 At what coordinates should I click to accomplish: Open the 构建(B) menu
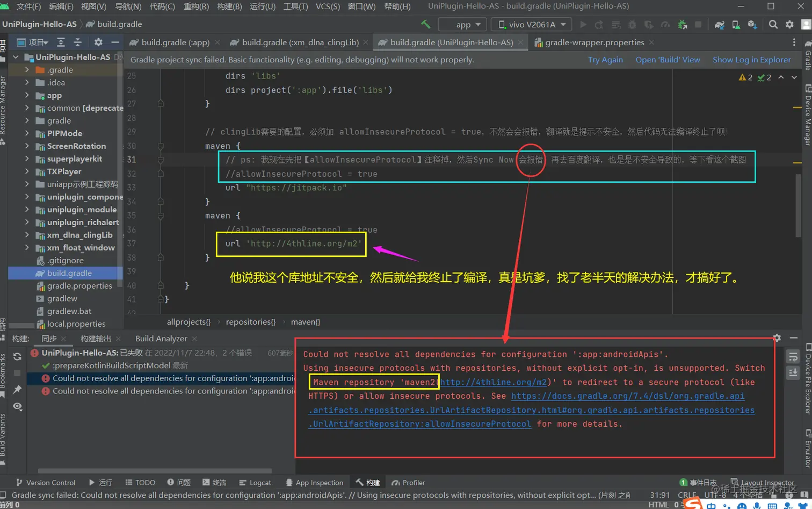click(229, 6)
